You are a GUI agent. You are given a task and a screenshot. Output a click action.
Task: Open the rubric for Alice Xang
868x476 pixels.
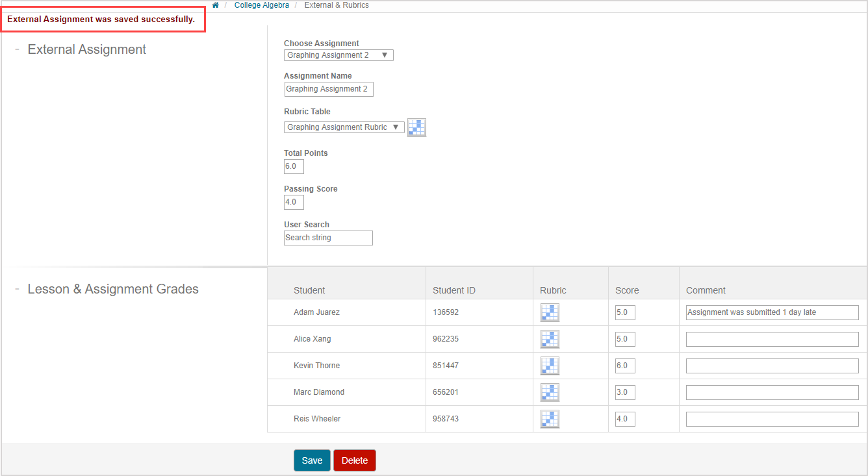[550, 339]
